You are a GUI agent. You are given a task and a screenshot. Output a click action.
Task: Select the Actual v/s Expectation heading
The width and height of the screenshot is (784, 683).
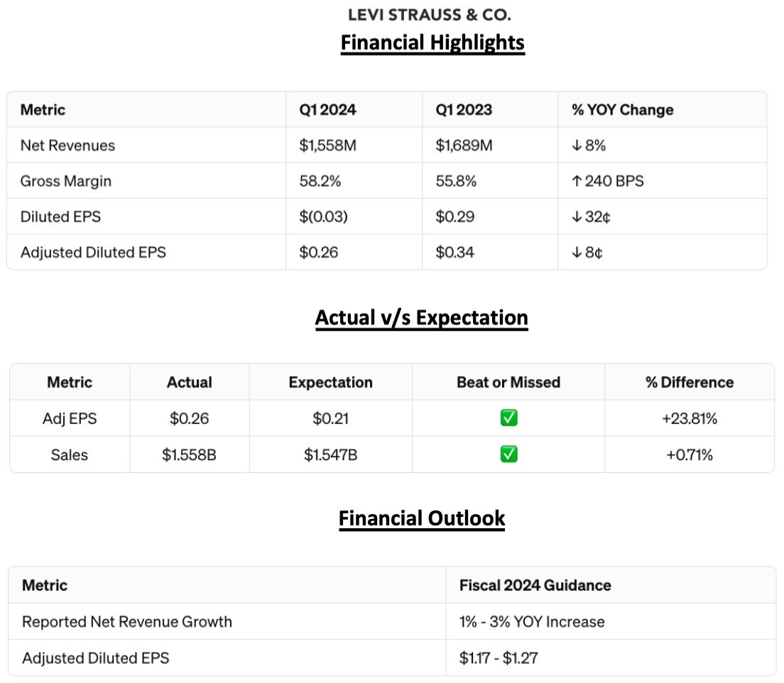421,317
